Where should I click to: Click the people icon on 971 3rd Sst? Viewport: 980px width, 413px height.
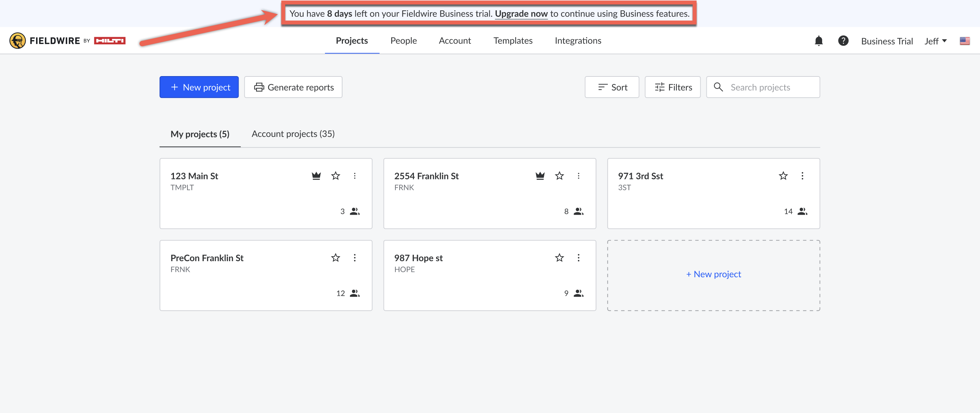802,211
